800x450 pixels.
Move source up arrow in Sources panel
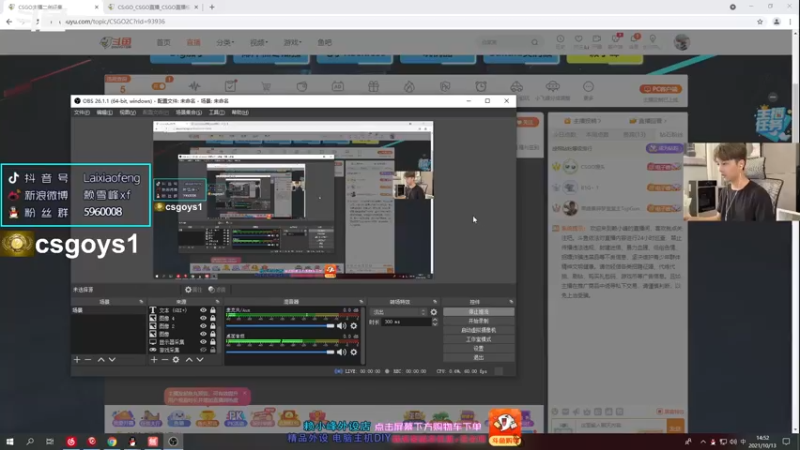[x=189, y=360]
